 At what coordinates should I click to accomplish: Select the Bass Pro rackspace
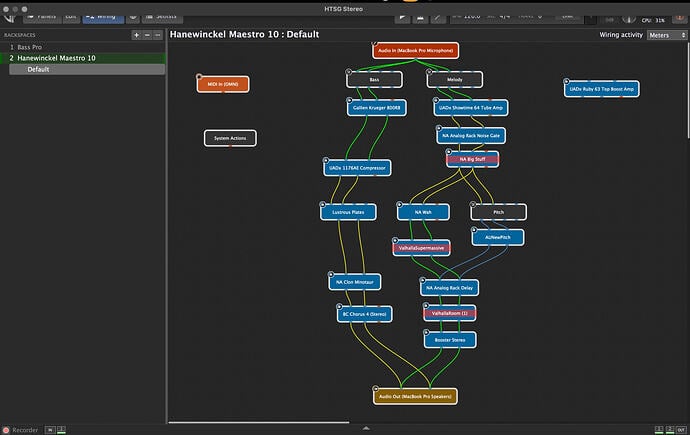(83, 47)
